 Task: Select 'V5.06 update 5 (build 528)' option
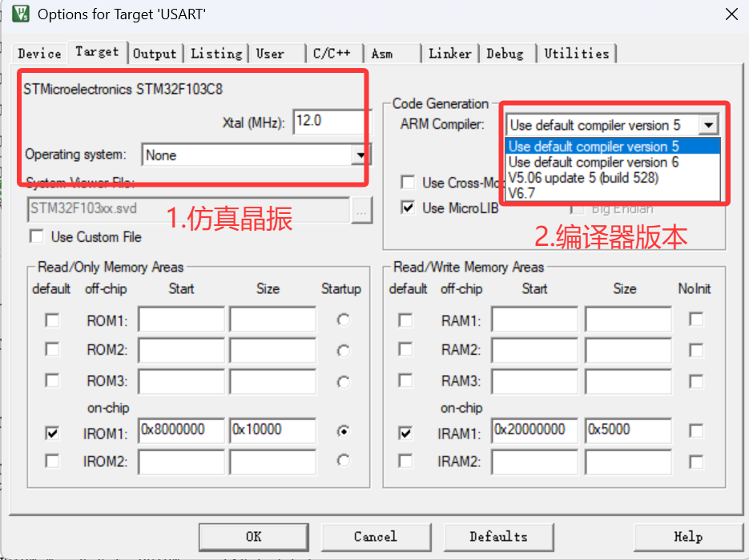[612, 178]
